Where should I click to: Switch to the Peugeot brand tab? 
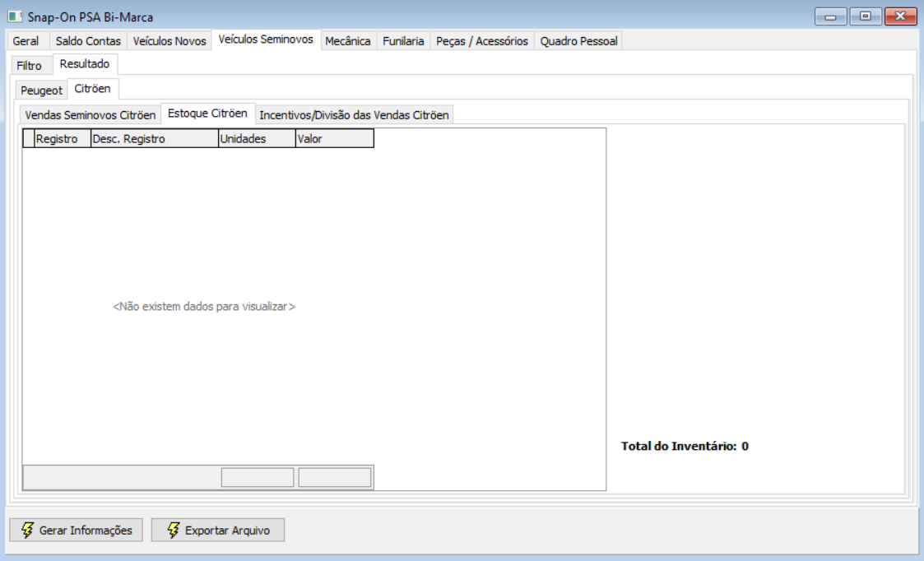tap(41, 90)
